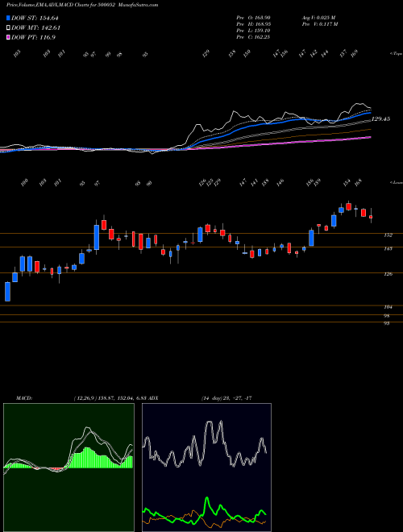Click the 'Pre C: 162.25' value
This screenshot has height=532, width=403.
click(x=253, y=37)
